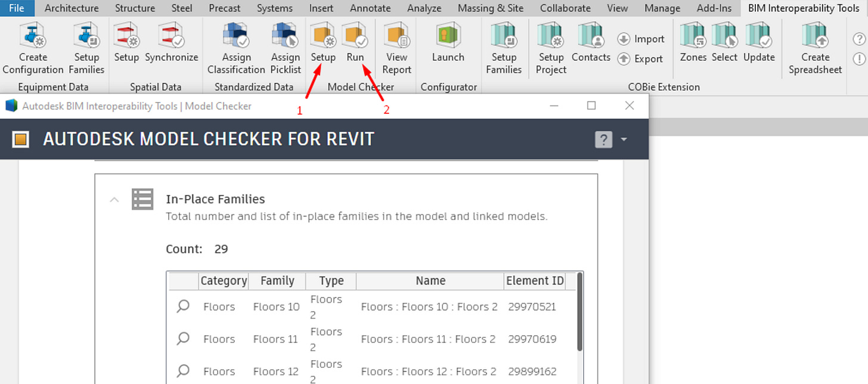Click help question mark in ribbon
This screenshot has height=384, width=868.
point(859,39)
